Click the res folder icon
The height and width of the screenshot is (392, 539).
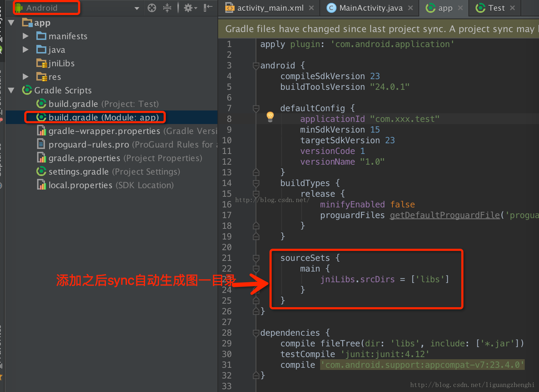coord(41,77)
